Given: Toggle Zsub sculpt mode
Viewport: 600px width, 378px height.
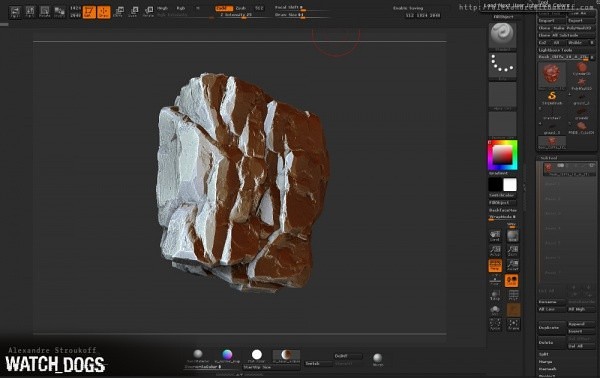Looking at the screenshot, I should coord(241,8).
